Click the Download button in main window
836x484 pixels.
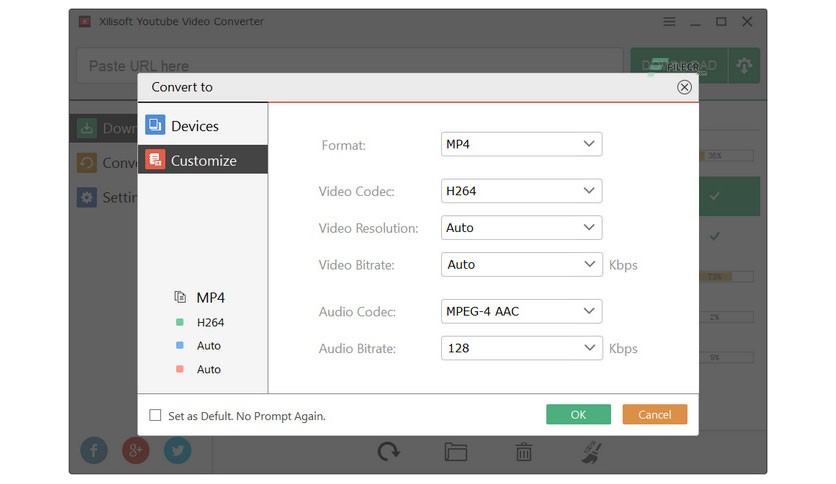pyautogui.click(x=679, y=66)
